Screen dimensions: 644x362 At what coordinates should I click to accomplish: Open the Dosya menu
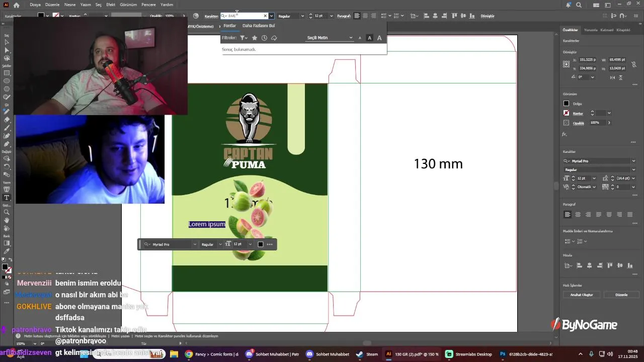pyautogui.click(x=35, y=5)
